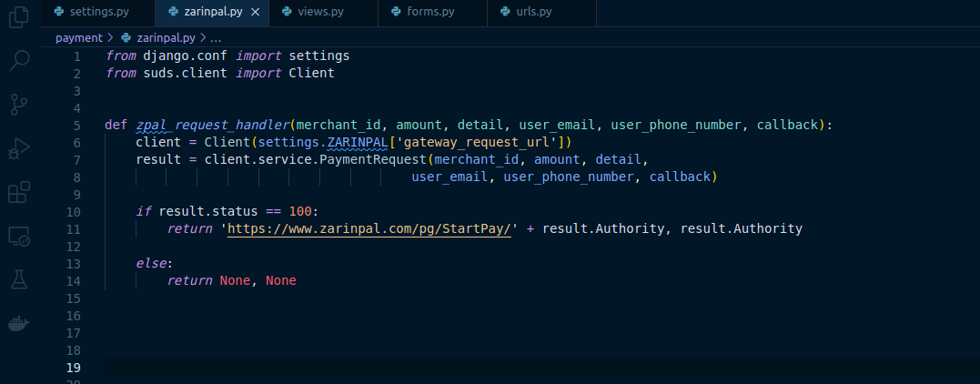Click result.status on line 10
Viewport: 980px width, 384px height.
click(x=208, y=211)
